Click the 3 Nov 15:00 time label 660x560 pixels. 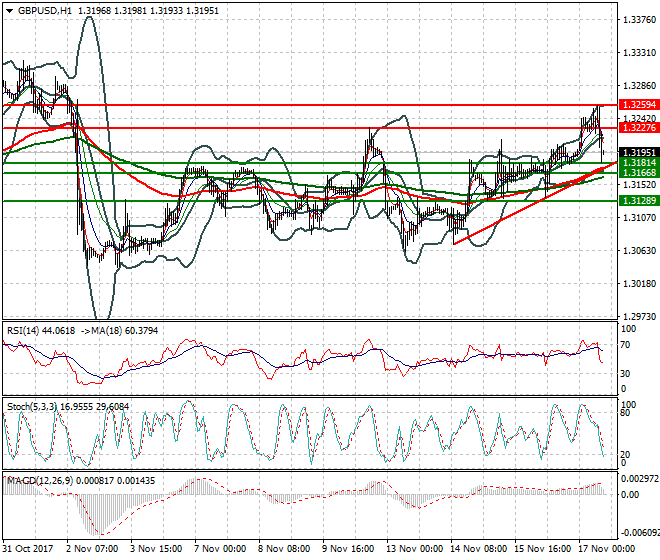[156, 549]
